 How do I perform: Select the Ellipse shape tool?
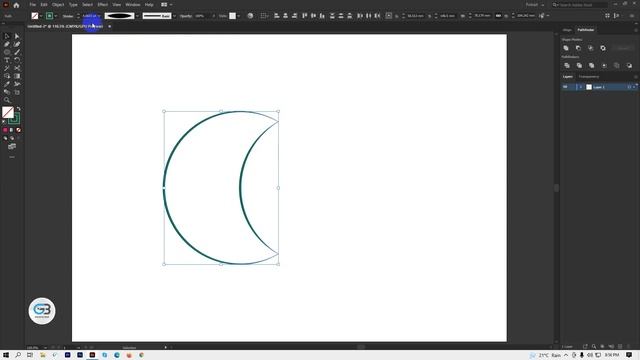[7, 52]
